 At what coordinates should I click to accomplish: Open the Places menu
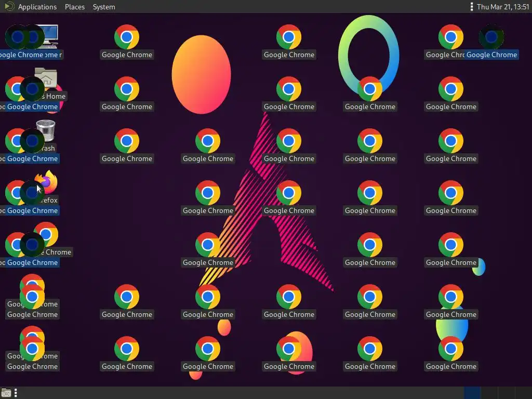75,7
